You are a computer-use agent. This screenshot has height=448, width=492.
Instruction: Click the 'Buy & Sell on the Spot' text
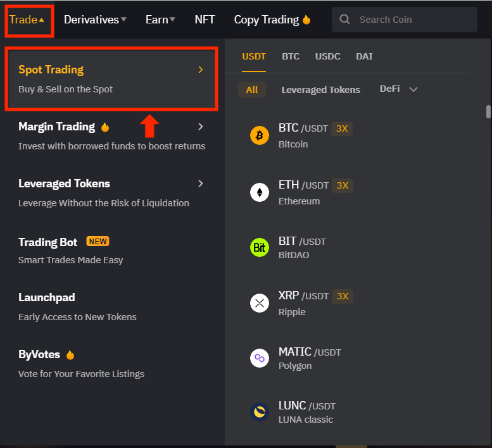[65, 89]
